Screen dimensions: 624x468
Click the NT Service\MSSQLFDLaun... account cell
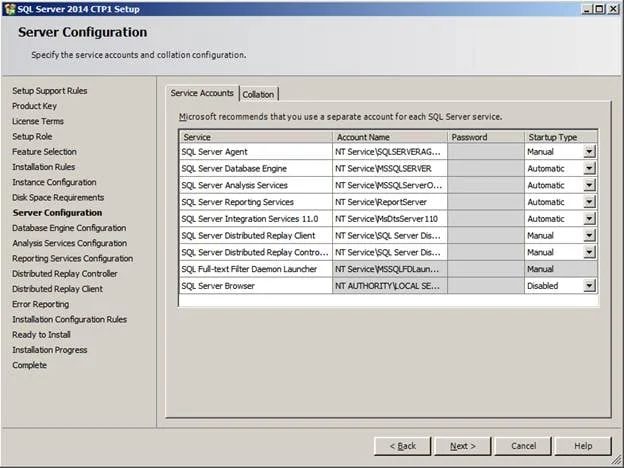click(x=390, y=269)
